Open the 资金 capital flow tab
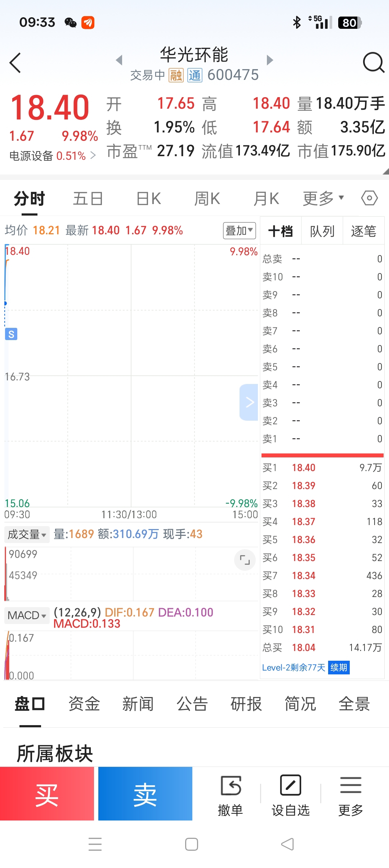The width and height of the screenshot is (389, 868). point(84,704)
